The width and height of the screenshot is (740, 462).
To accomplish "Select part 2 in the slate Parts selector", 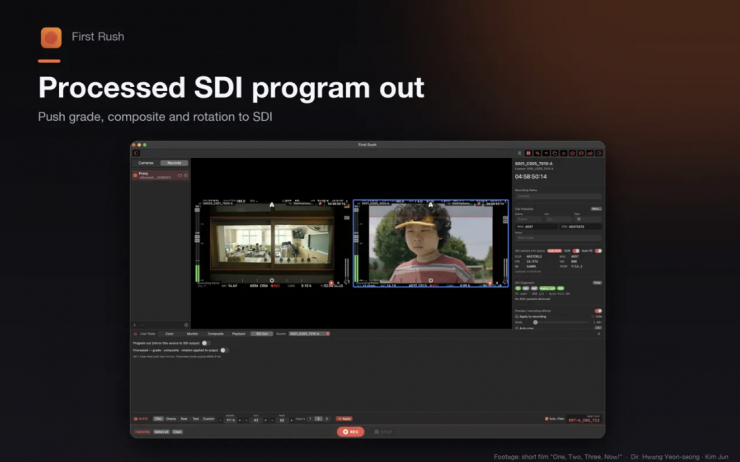I will click(x=319, y=419).
